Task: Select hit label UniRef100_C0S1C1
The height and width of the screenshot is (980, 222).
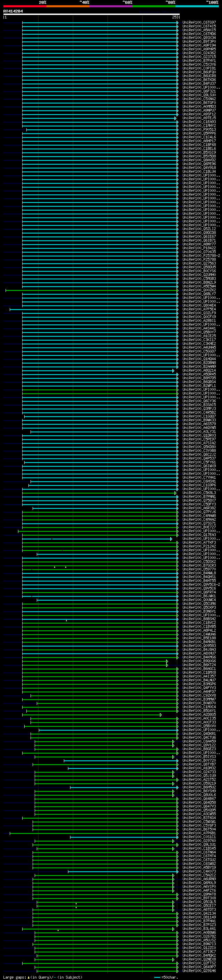Action: click(199, 837)
